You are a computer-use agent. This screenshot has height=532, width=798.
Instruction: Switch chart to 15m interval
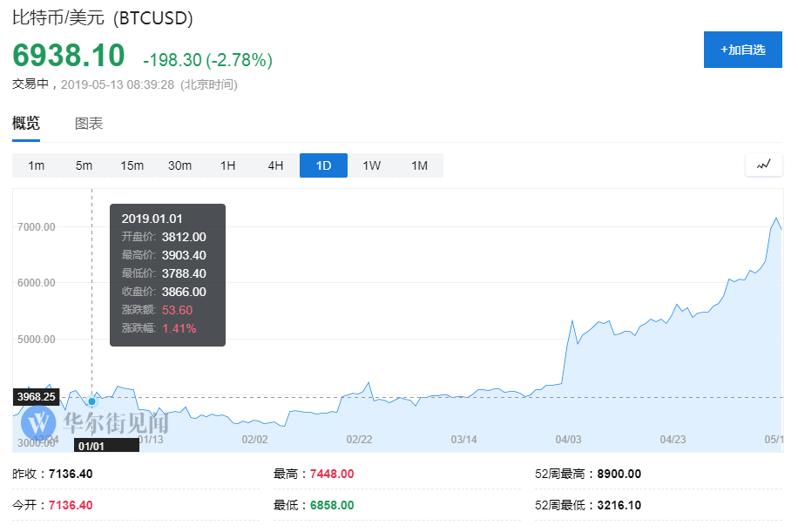(x=132, y=165)
